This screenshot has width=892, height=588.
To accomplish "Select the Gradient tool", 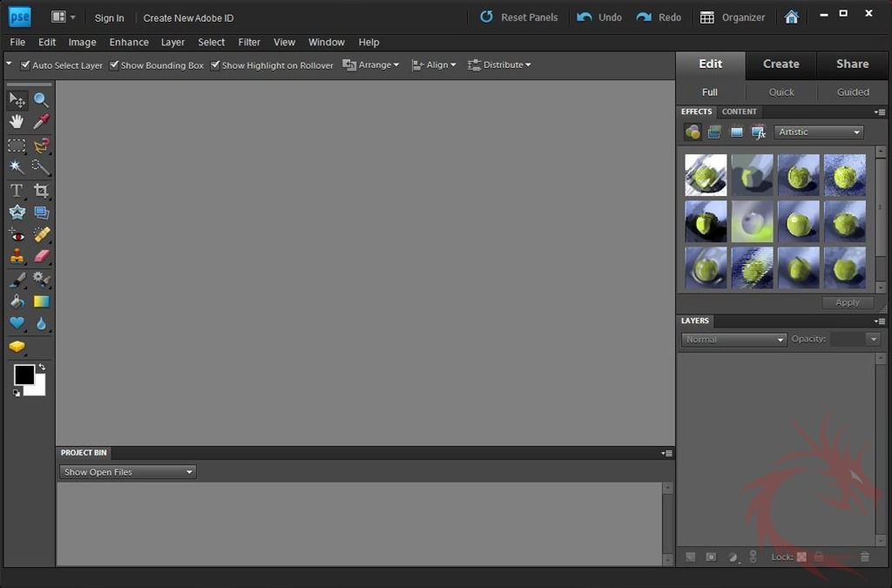I will tap(41, 301).
